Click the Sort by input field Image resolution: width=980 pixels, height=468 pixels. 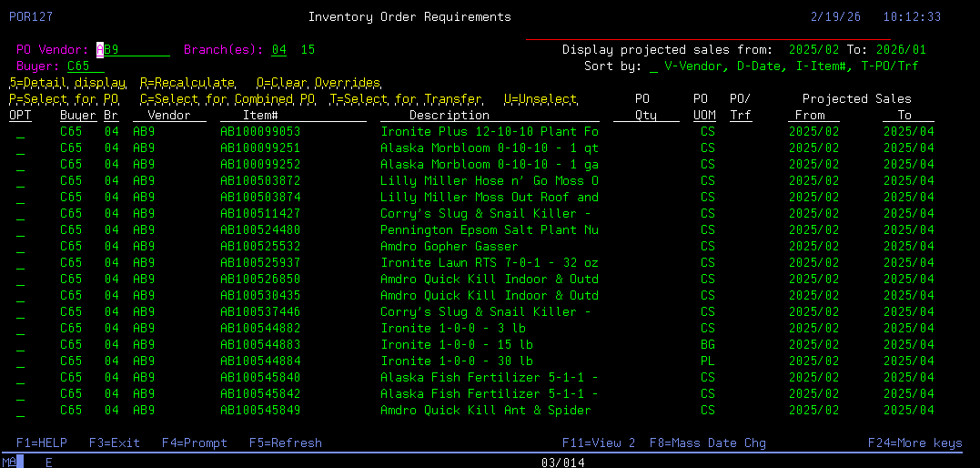coord(654,66)
